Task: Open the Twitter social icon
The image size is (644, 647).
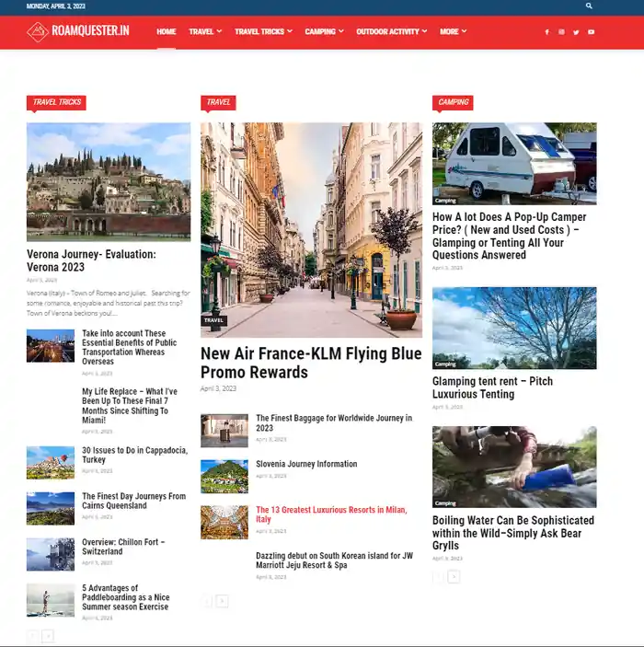Action: click(x=576, y=32)
